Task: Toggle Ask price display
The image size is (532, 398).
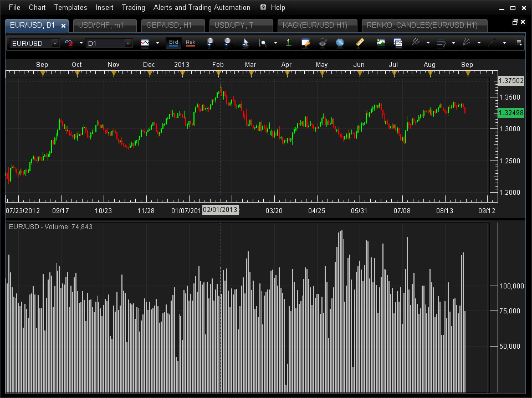Action: [190, 43]
